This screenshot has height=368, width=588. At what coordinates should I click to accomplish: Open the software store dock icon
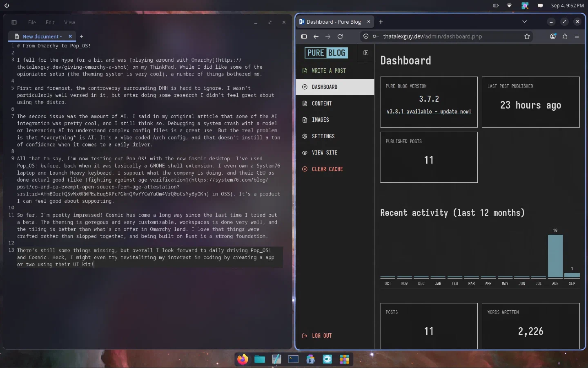tap(310, 359)
